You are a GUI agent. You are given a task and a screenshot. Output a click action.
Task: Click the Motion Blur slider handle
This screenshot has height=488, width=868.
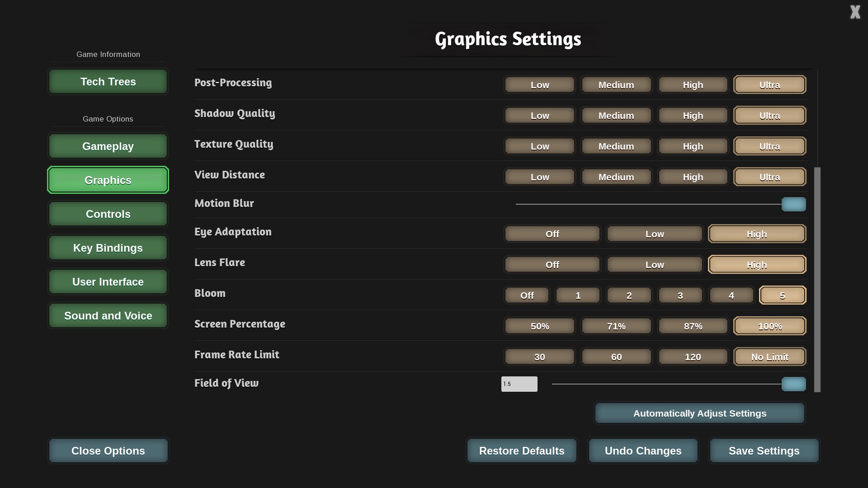pos(793,204)
